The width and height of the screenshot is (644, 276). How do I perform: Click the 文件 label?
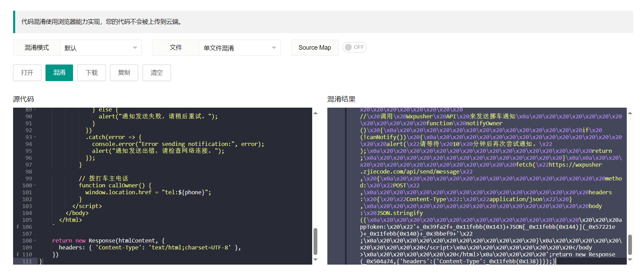pyautogui.click(x=176, y=48)
